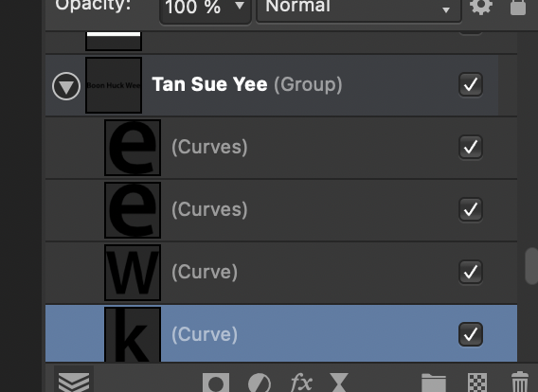The width and height of the screenshot is (538, 392).
Task: Open layer effects fx
Action: point(301,383)
